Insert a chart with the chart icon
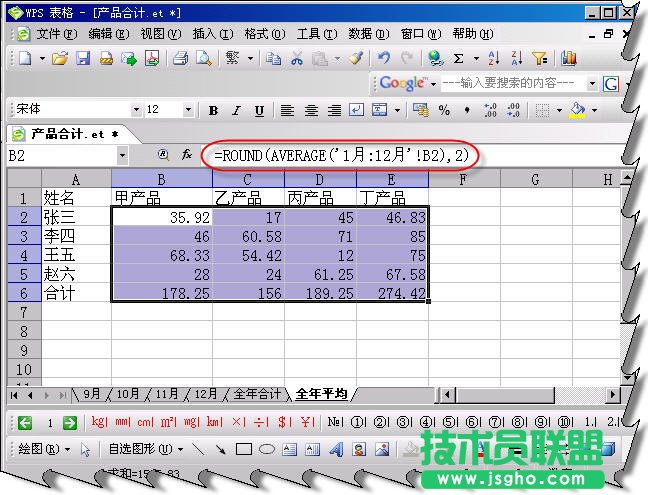The height and width of the screenshot is (495, 648). coord(569,58)
